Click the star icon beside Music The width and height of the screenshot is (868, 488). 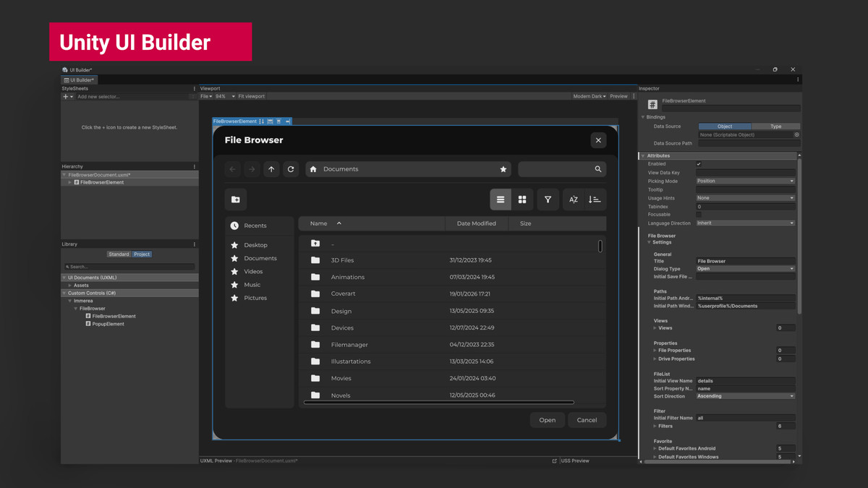tap(234, 285)
